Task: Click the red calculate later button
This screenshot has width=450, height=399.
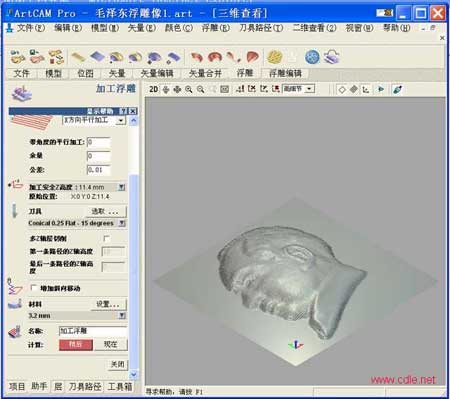Action: point(76,345)
